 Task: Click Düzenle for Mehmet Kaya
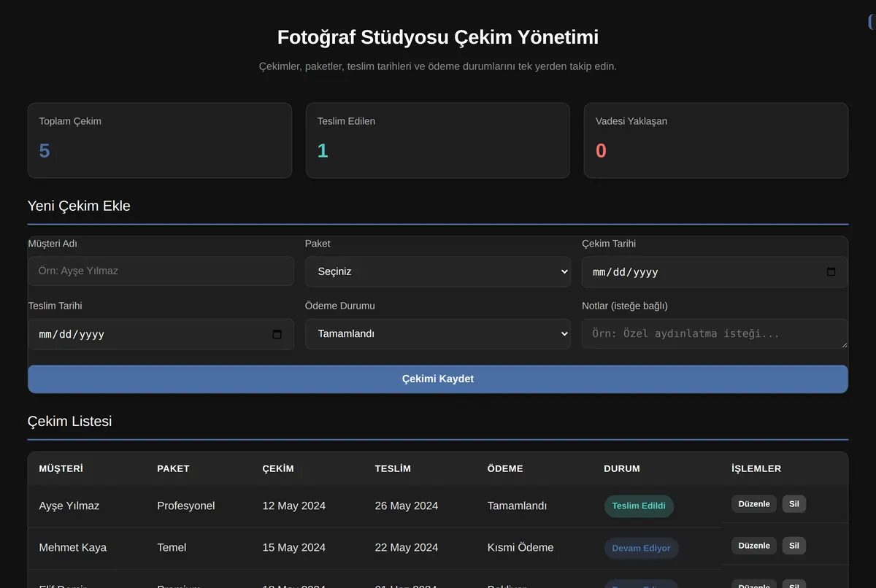pyautogui.click(x=754, y=546)
